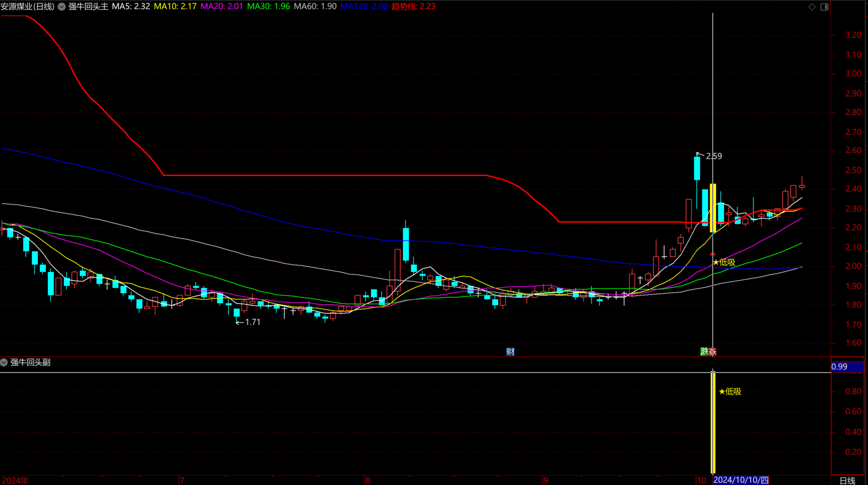Click month 10 on the time axis
Image resolution: width=868 pixels, height=485 pixels.
[x=702, y=481]
